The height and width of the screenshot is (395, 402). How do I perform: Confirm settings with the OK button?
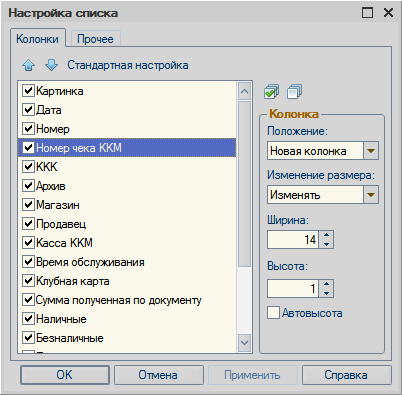65,375
